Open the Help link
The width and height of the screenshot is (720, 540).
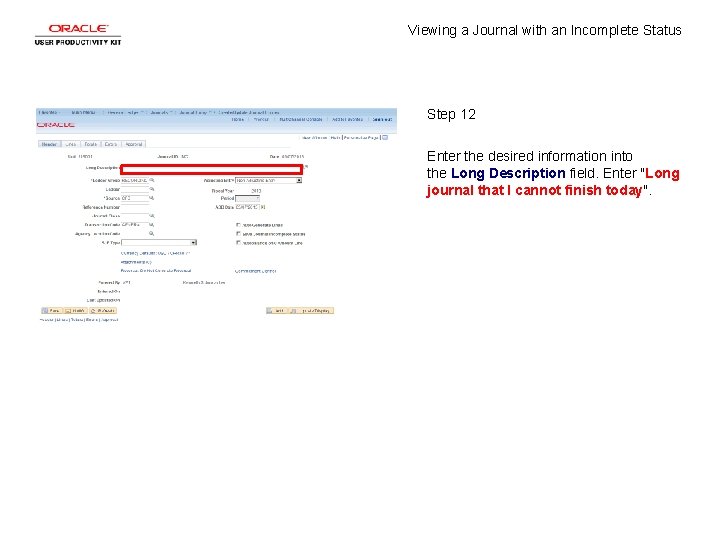point(335,138)
